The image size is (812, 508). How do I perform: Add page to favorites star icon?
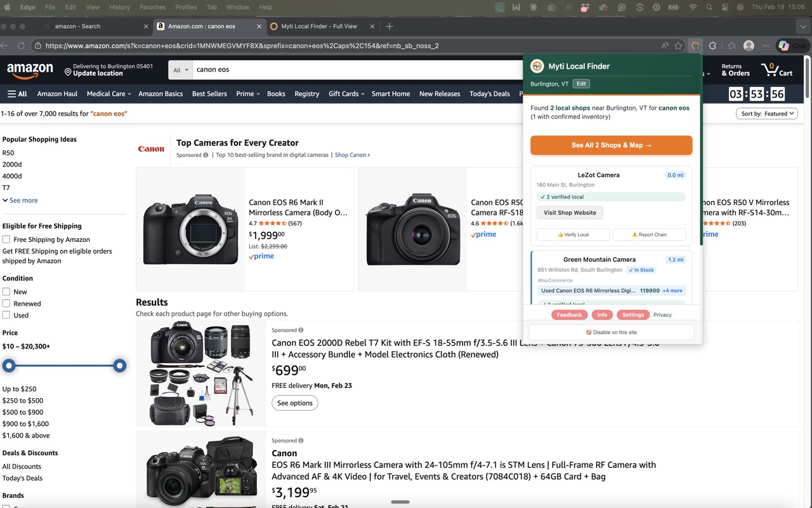[678, 46]
